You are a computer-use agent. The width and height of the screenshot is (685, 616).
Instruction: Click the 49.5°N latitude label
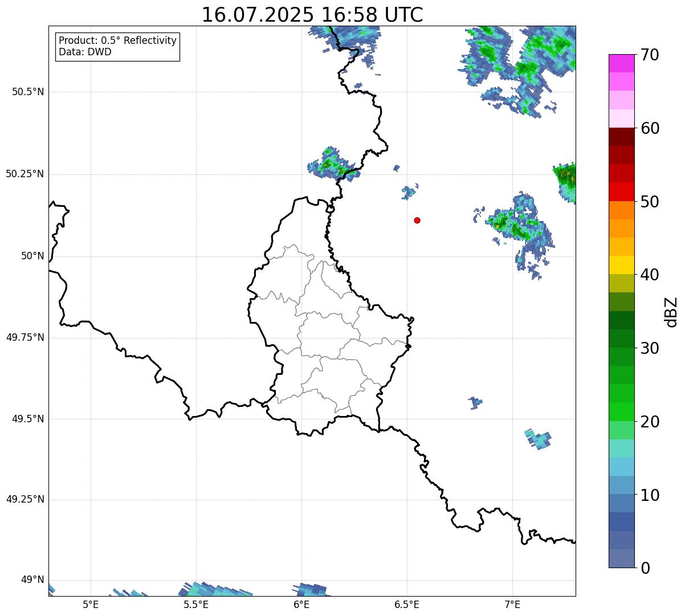click(28, 419)
